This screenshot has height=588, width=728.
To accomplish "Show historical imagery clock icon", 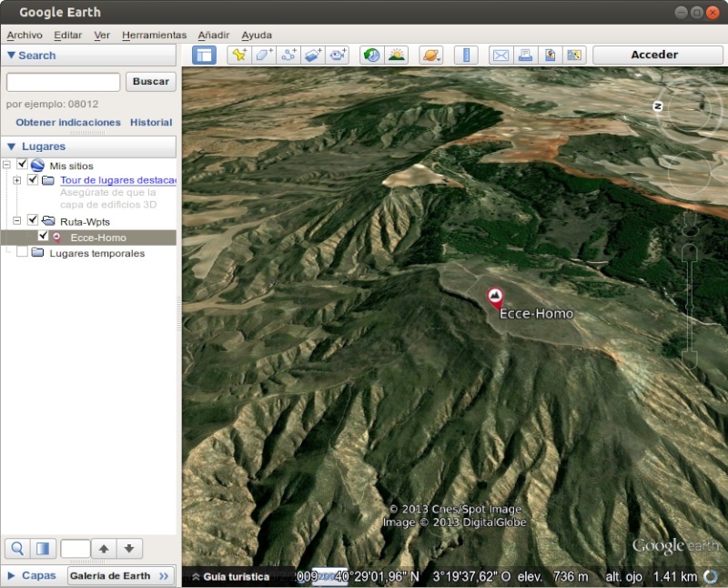I will [x=371, y=56].
